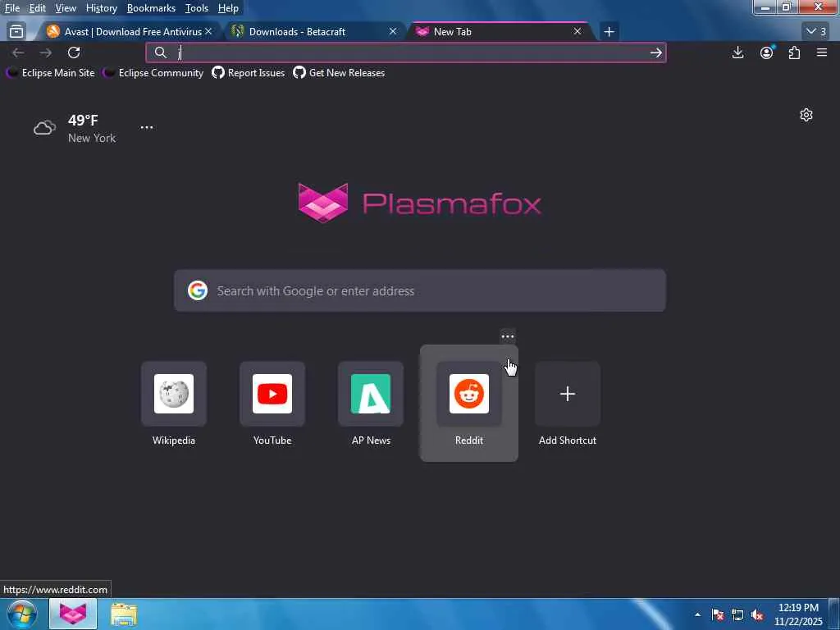Open the Firefox View icon
Screen dimensions: 840x630
[x=16, y=32]
